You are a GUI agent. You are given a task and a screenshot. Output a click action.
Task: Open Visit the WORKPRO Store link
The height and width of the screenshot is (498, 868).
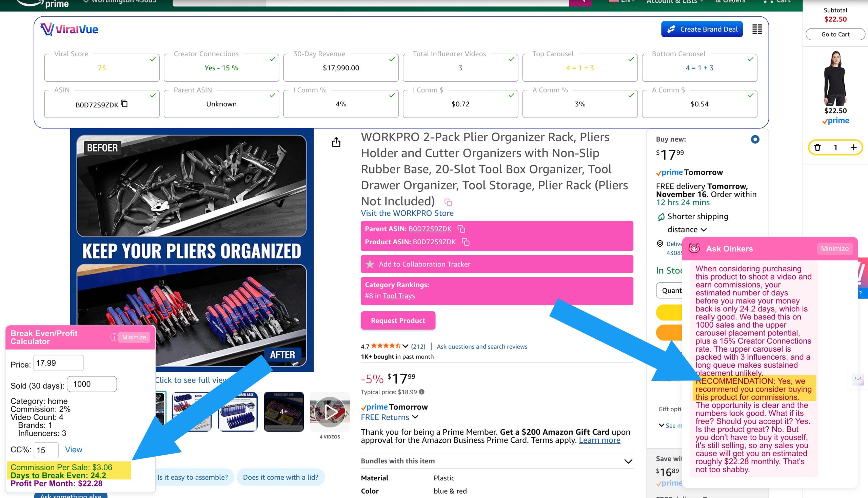coord(407,213)
